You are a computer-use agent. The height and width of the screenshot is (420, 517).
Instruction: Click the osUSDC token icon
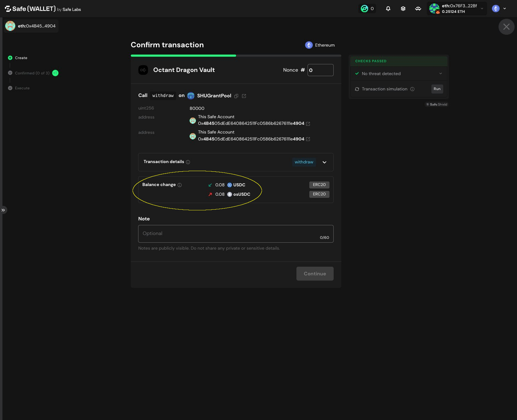(x=230, y=194)
